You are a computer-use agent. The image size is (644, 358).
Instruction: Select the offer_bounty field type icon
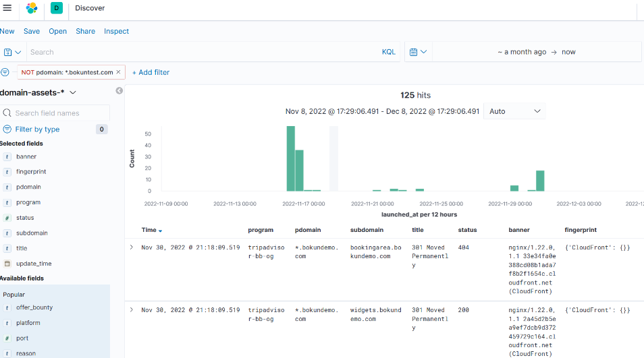tap(7, 307)
